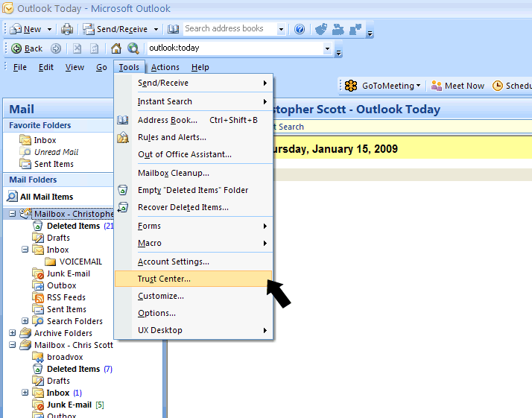Expand the Send/Receive submenu
532x418 pixels.
pyautogui.click(x=194, y=83)
